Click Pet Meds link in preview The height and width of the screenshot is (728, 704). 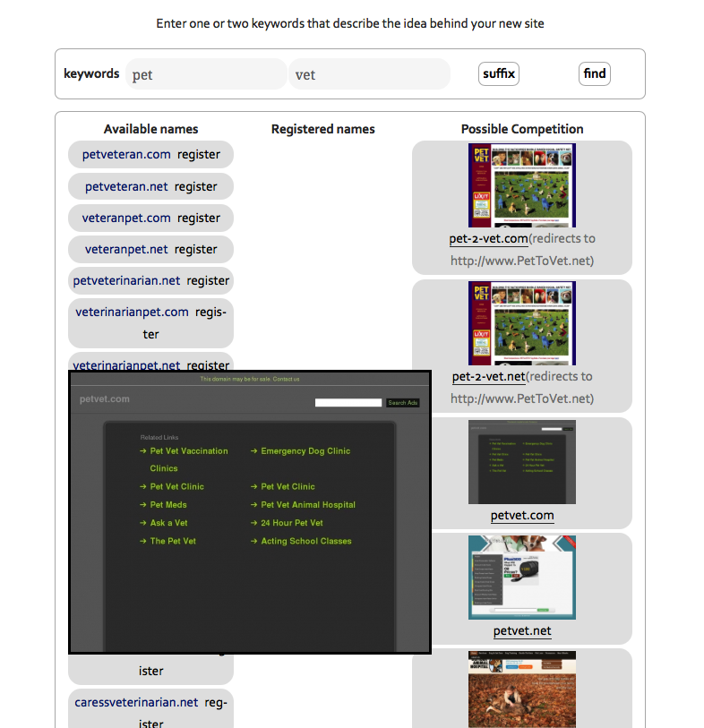tap(168, 505)
